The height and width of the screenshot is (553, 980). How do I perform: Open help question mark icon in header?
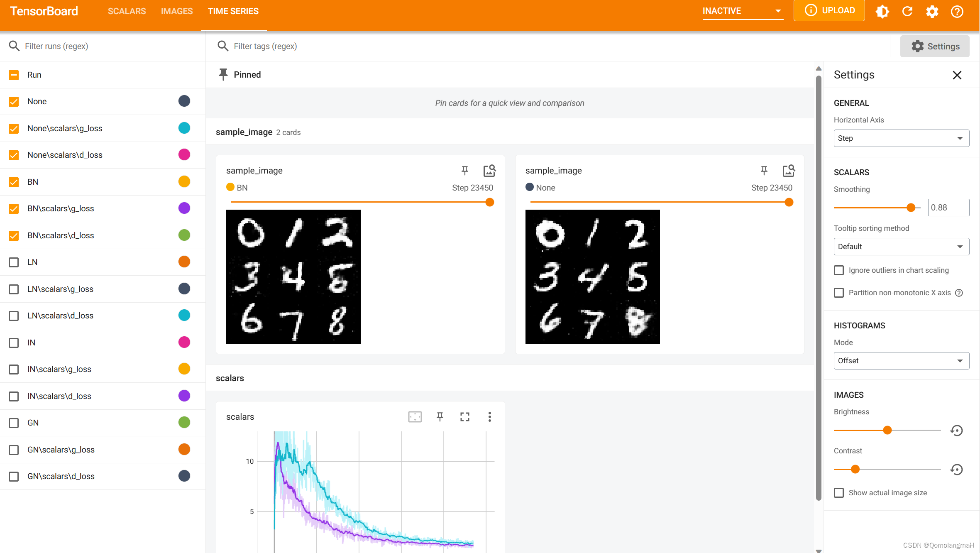click(x=957, y=11)
